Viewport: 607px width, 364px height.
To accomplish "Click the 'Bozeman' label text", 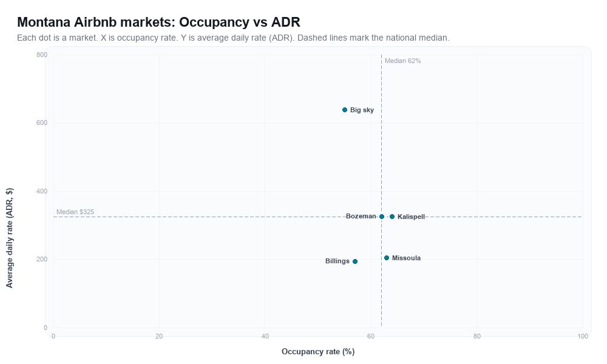I will coord(361,216).
